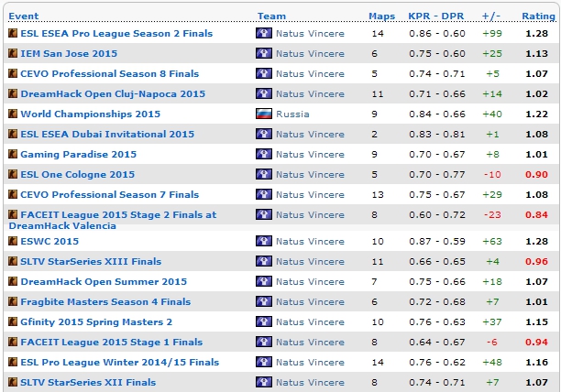Click the Natus Vincere logo in the Gfinity Spring Masters row
Viewport: 561px width, 392px height.
(264, 321)
